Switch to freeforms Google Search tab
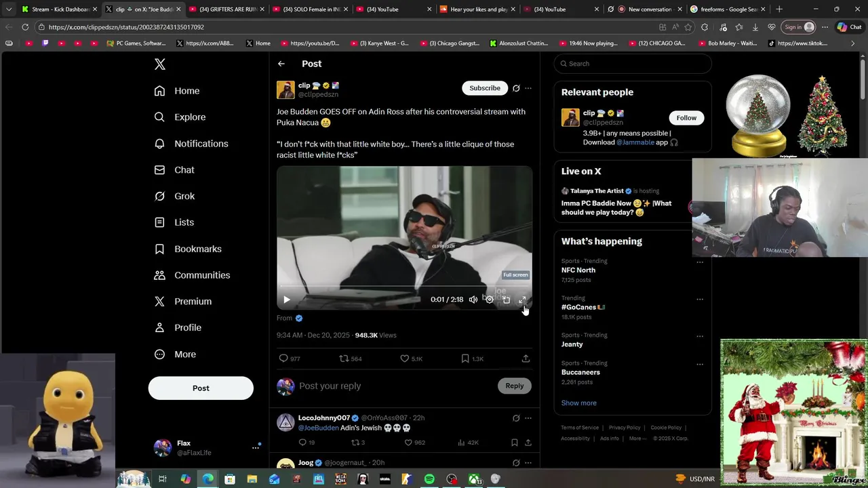 (x=728, y=9)
